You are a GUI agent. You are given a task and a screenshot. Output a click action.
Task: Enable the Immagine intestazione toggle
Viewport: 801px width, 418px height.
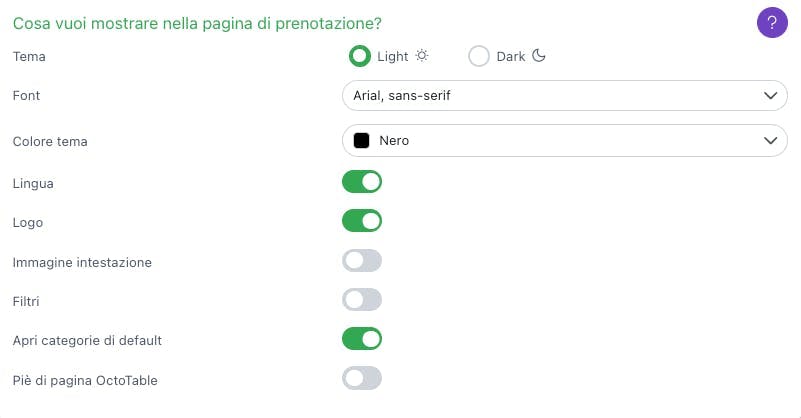[362, 261]
